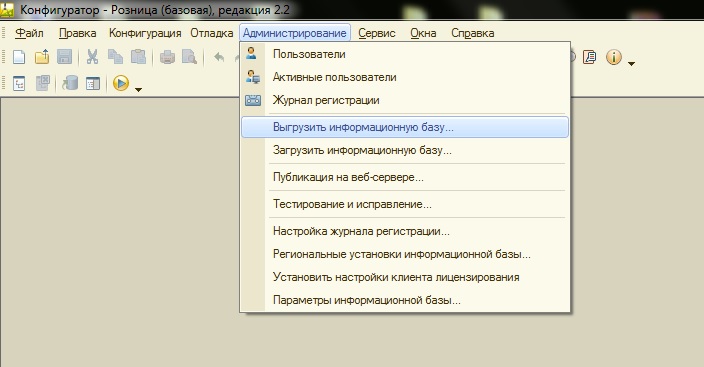
Task: Select Тестирование и исправление
Action: point(405,204)
